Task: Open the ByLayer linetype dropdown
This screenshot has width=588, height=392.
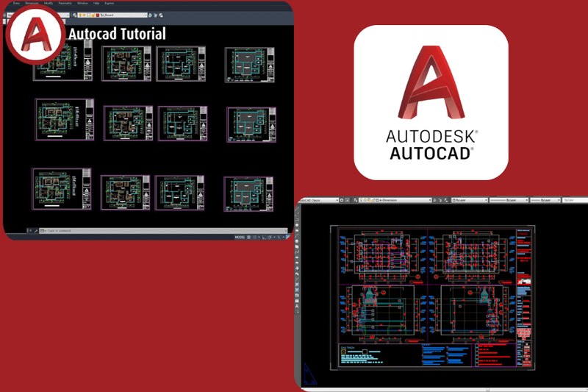Action: click(x=509, y=200)
